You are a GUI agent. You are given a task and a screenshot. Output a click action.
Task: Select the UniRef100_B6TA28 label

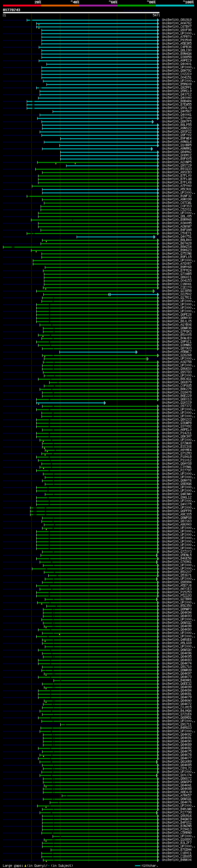pyautogui.click(x=177, y=243)
